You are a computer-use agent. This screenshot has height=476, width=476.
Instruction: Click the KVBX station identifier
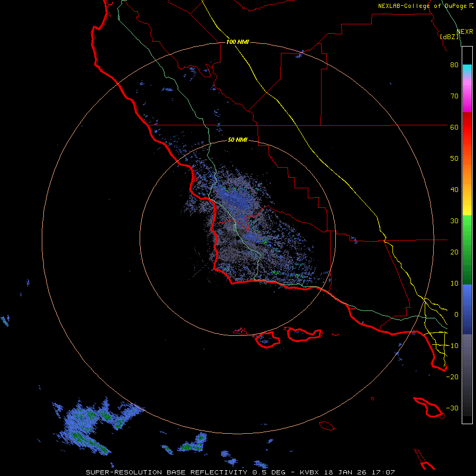pos(310,472)
